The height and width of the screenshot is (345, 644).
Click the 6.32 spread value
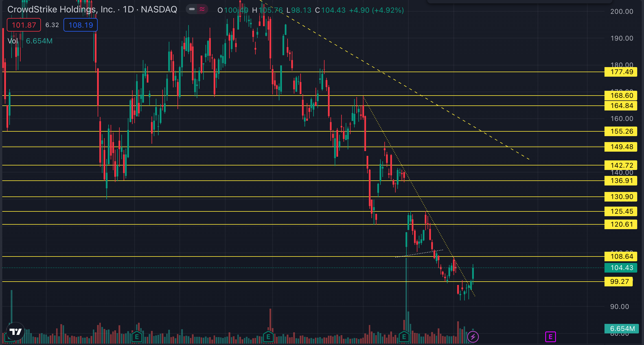pyautogui.click(x=52, y=25)
